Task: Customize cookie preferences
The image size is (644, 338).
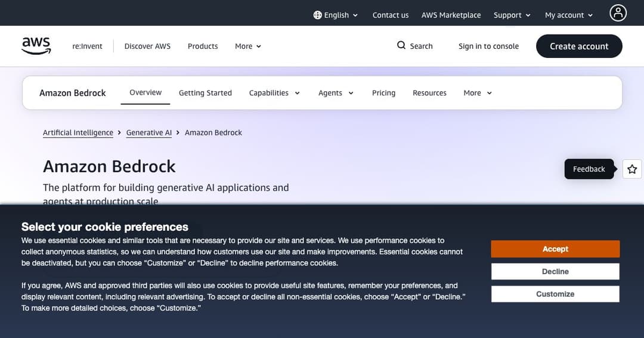Action: coord(555,294)
